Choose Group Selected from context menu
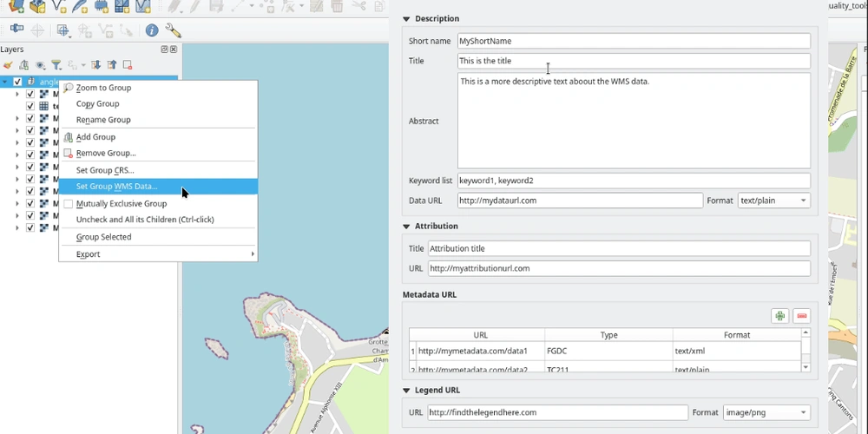Image resolution: width=868 pixels, height=434 pixels. click(x=158, y=237)
